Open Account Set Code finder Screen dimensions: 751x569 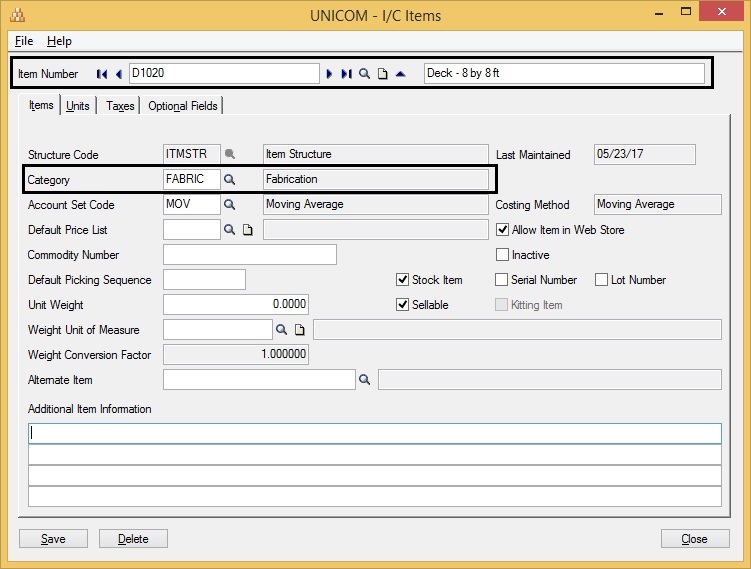[x=230, y=205]
